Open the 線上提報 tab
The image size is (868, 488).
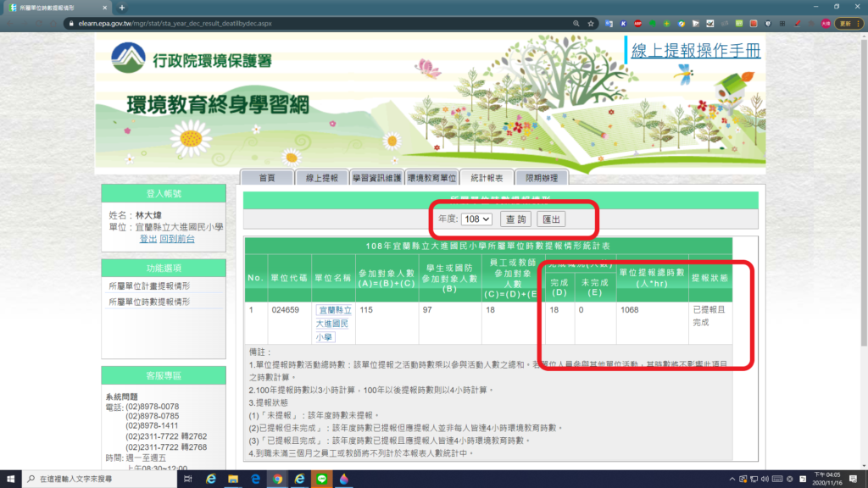coord(321,178)
